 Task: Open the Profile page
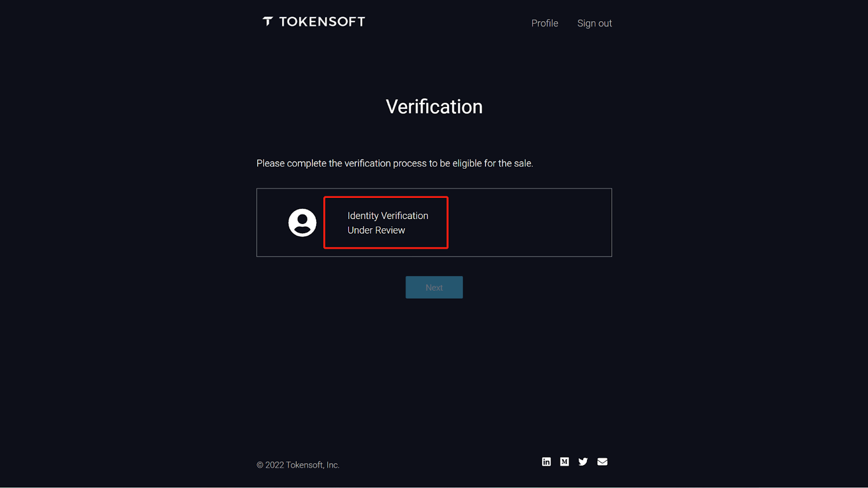[545, 23]
